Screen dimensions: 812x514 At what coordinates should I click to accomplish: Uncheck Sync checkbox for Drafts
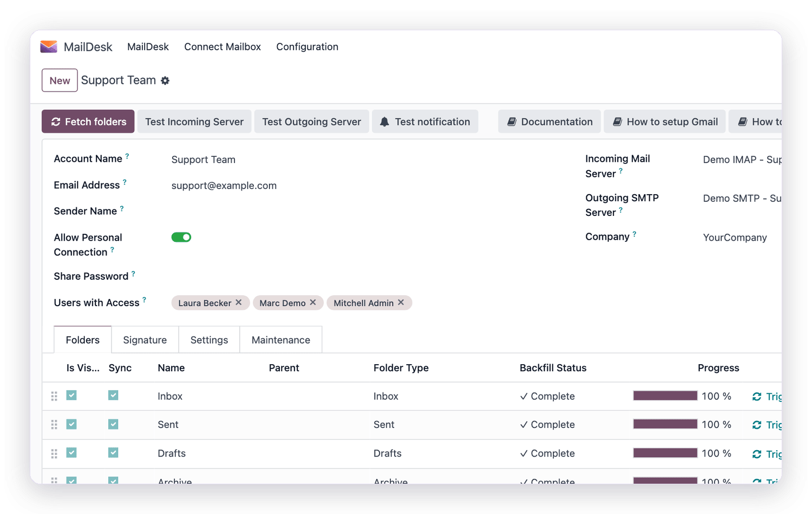click(113, 452)
